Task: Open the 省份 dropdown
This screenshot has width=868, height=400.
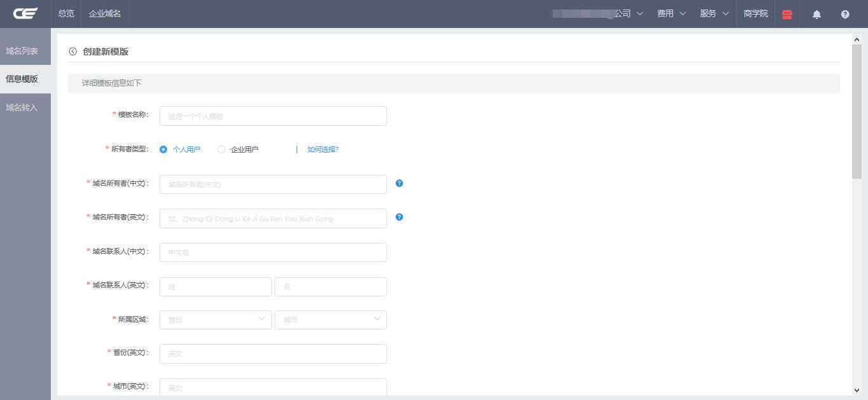Action: coord(215,320)
